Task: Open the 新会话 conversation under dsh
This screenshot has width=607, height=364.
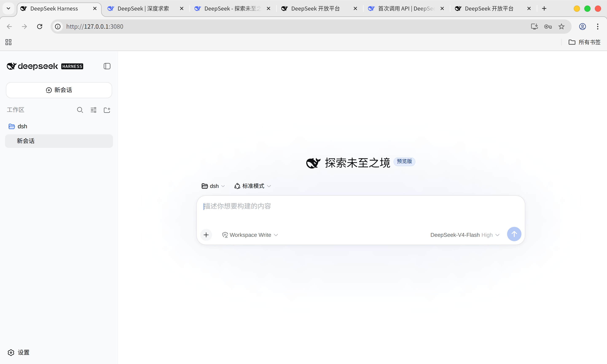Action: coord(59,141)
